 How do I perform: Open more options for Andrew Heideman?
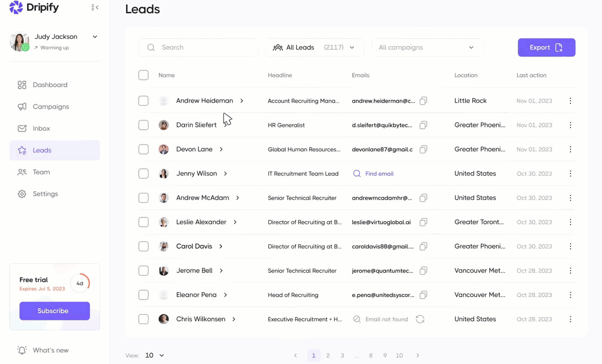pyautogui.click(x=571, y=101)
